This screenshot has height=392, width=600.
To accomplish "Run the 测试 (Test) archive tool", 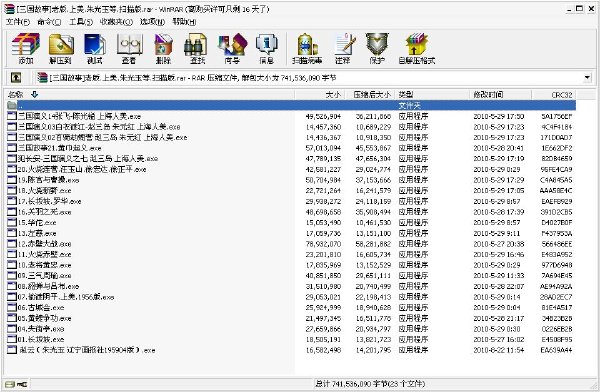I will [x=95, y=49].
